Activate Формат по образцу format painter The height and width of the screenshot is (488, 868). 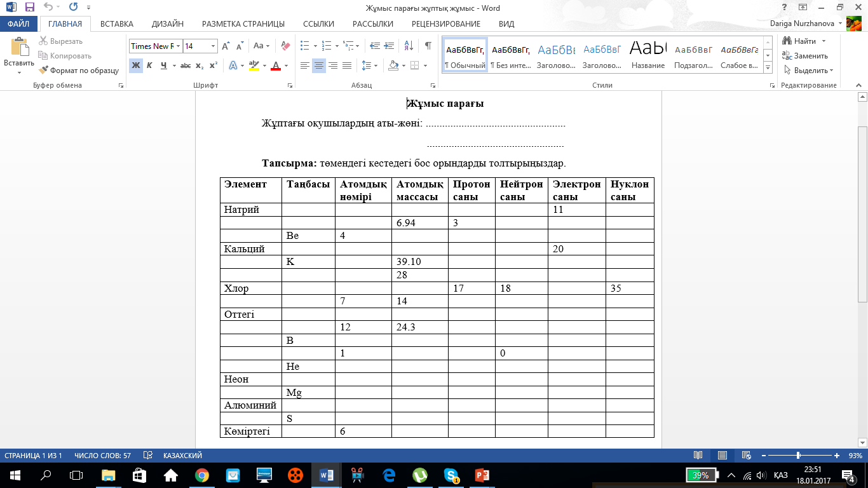[x=79, y=71]
